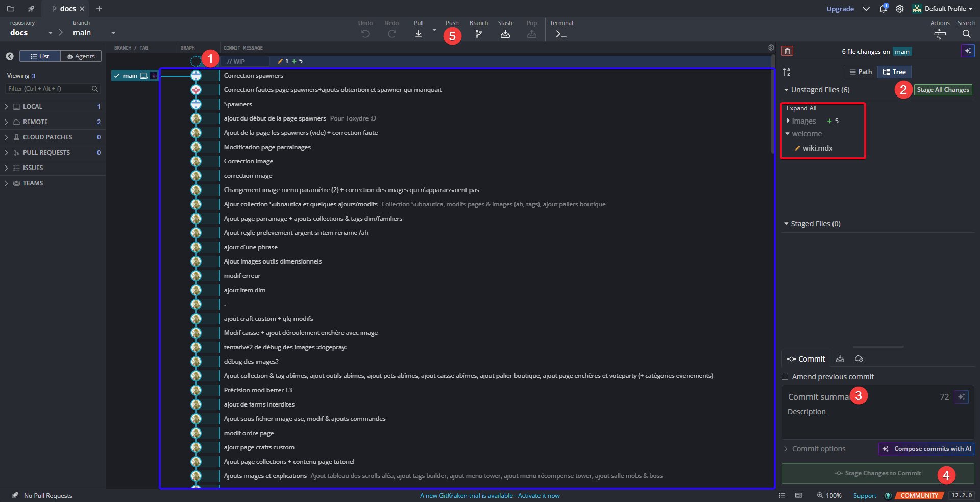This screenshot has height=502, width=980.
Task: Open the Actions command palette icon
Action: [940, 34]
